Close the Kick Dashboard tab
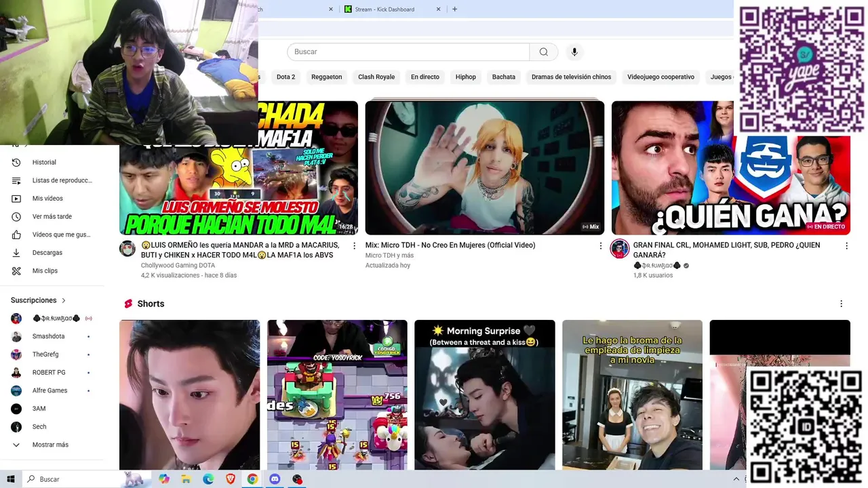 pos(438,9)
